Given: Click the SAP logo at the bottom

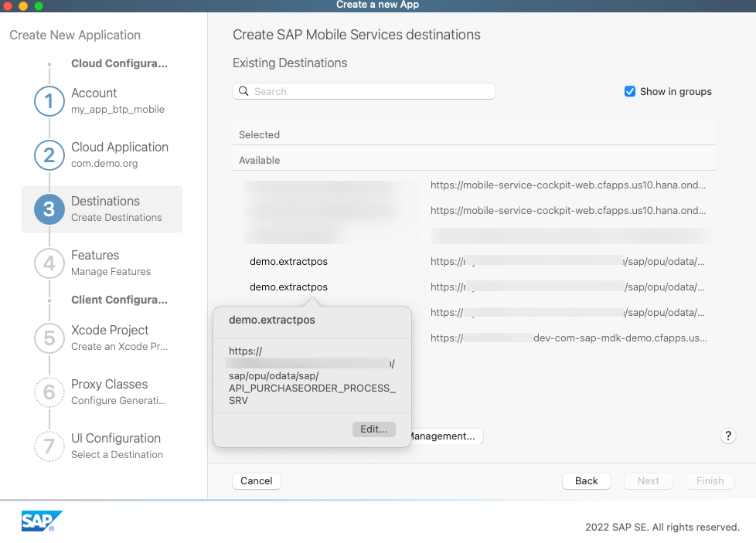Looking at the screenshot, I should pos(42,521).
